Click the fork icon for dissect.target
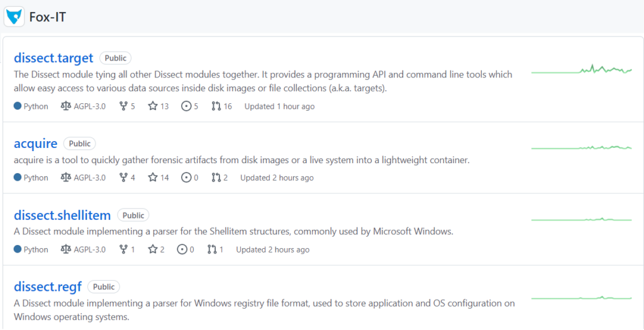This screenshot has height=330, width=644. pyautogui.click(x=123, y=106)
